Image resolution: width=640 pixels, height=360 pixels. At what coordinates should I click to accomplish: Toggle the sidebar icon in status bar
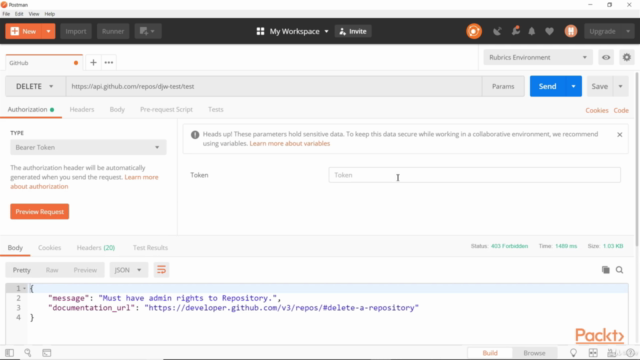tap(9, 353)
